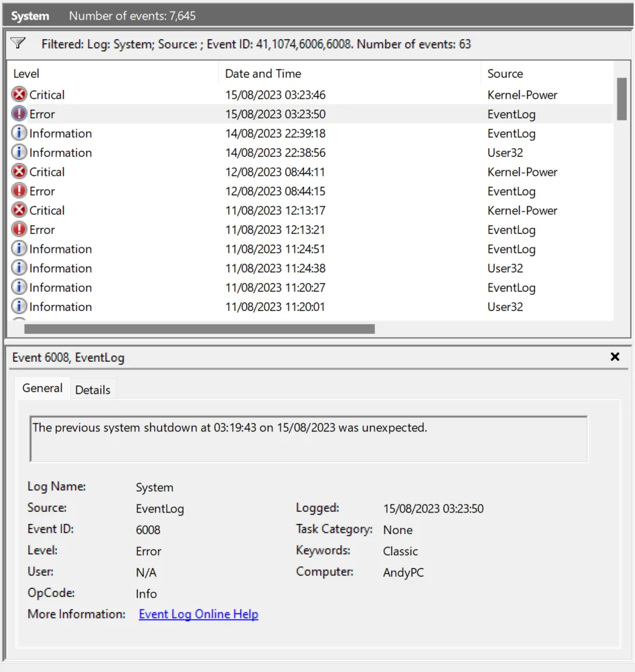The width and height of the screenshot is (635, 672).
Task: Click Kernel-Power source at 12/08/2023 08:44:11
Action: [522, 172]
